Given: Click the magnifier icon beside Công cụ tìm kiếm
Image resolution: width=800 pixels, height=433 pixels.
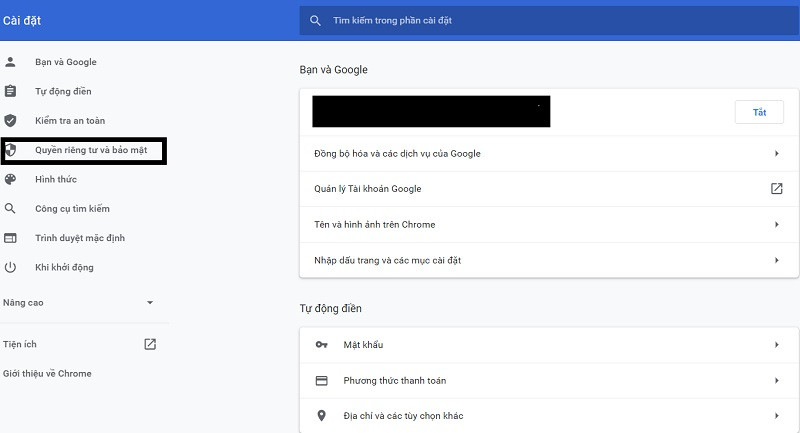Looking at the screenshot, I should click(11, 209).
